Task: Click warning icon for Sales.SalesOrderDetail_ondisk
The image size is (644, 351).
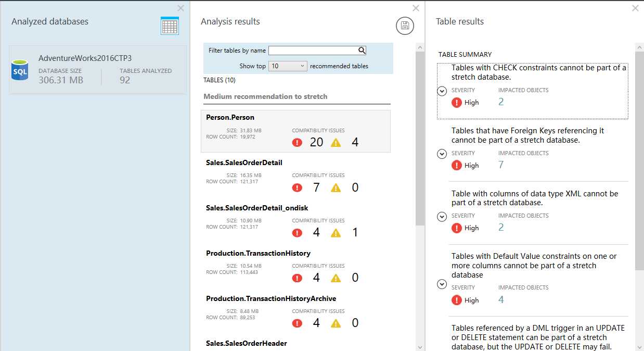Action: pos(336,233)
